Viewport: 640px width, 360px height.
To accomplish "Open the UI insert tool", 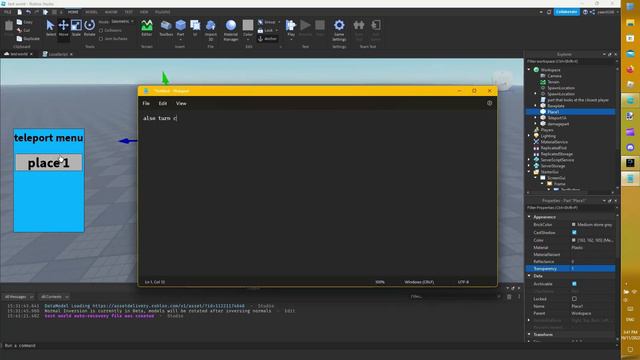I will pyautogui.click(x=195, y=28).
